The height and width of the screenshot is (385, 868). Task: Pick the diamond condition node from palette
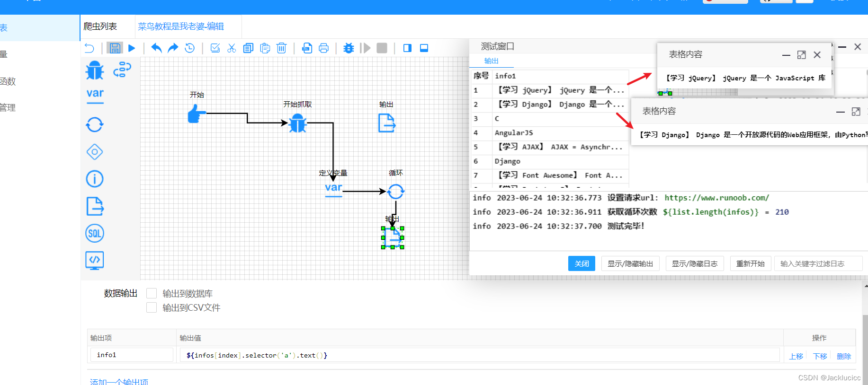95,152
